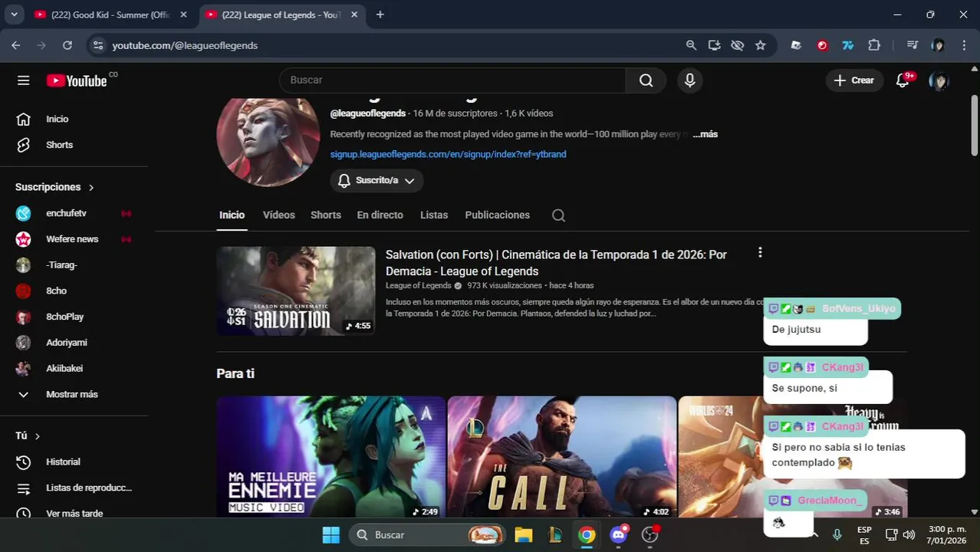Open the Chrome tab search dropdown
Image resolution: width=980 pixels, height=552 pixels.
pyautogui.click(x=14, y=15)
